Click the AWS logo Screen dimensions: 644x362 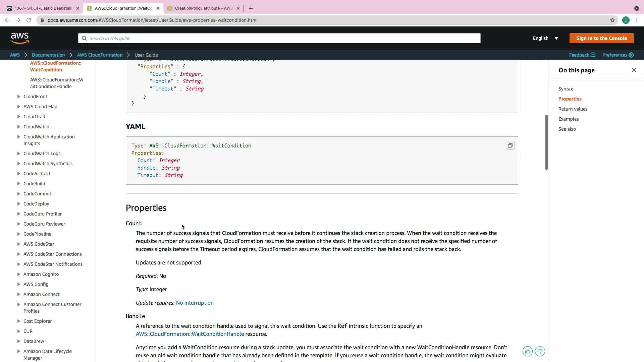click(x=20, y=38)
